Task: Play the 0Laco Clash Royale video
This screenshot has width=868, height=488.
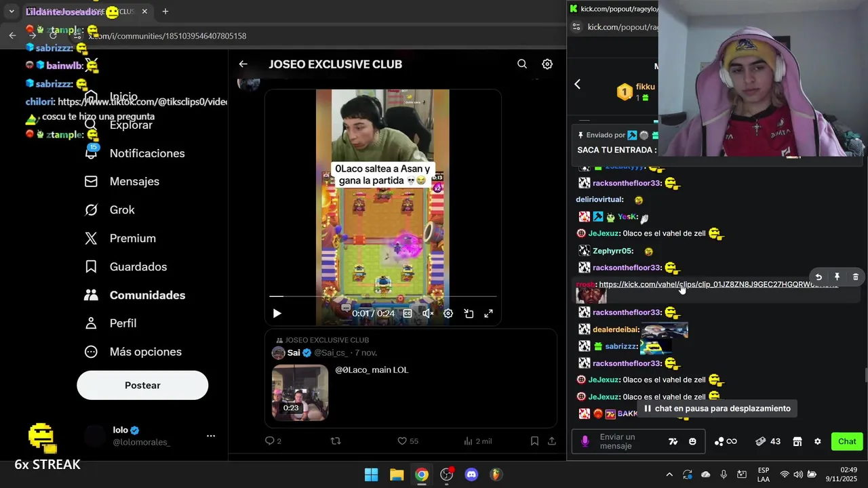Action: pyautogui.click(x=277, y=313)
